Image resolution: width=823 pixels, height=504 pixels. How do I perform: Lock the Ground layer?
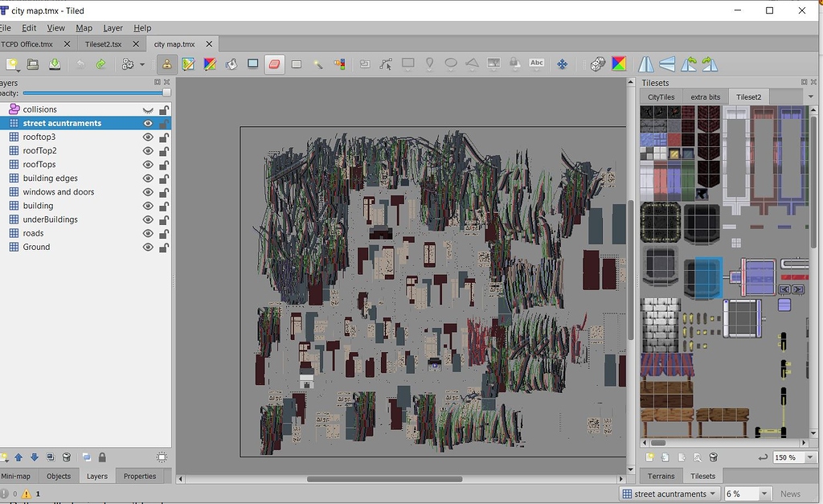pos(163,247)
